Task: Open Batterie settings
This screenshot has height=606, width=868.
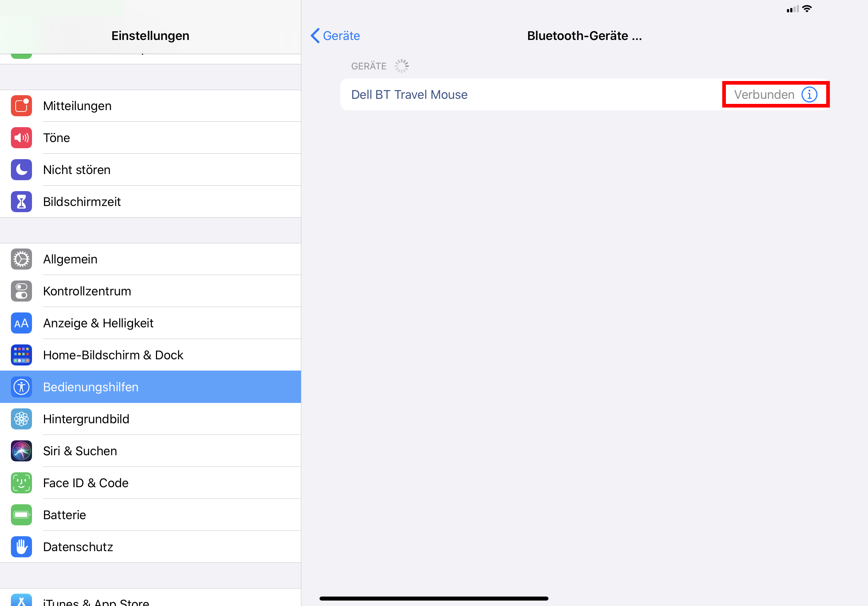Action: 65,515
